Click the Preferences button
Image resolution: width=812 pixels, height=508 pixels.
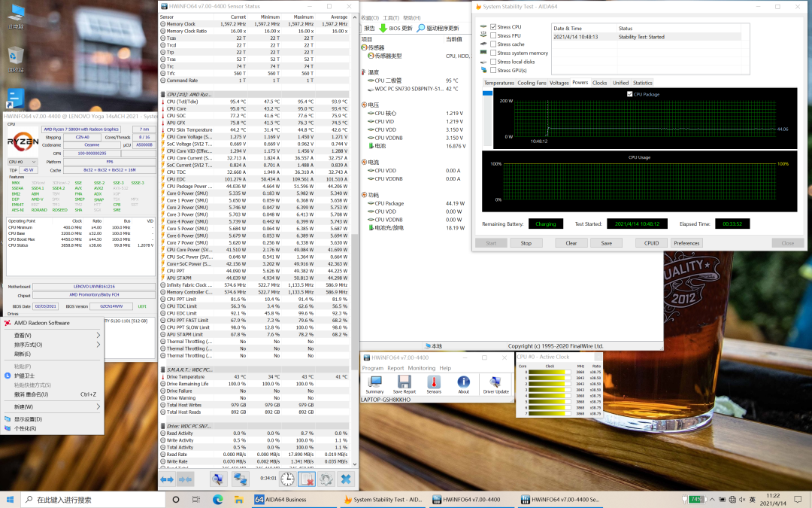click(x=686, y=243)
